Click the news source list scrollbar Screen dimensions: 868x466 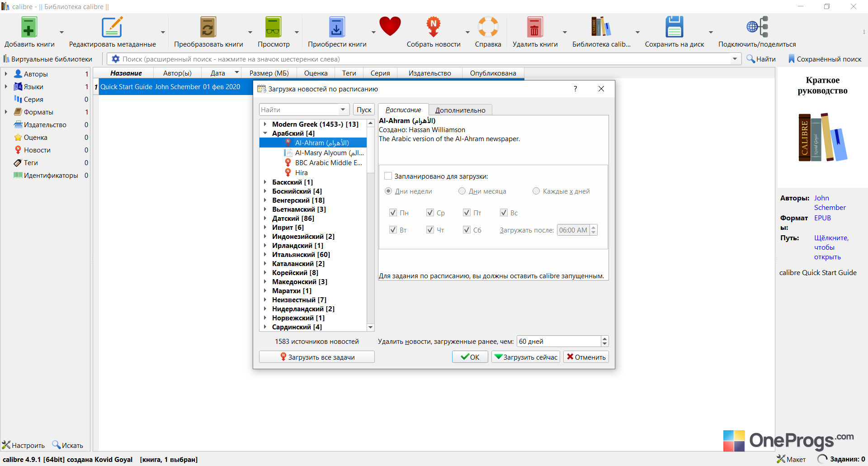(x=370, y=225)
